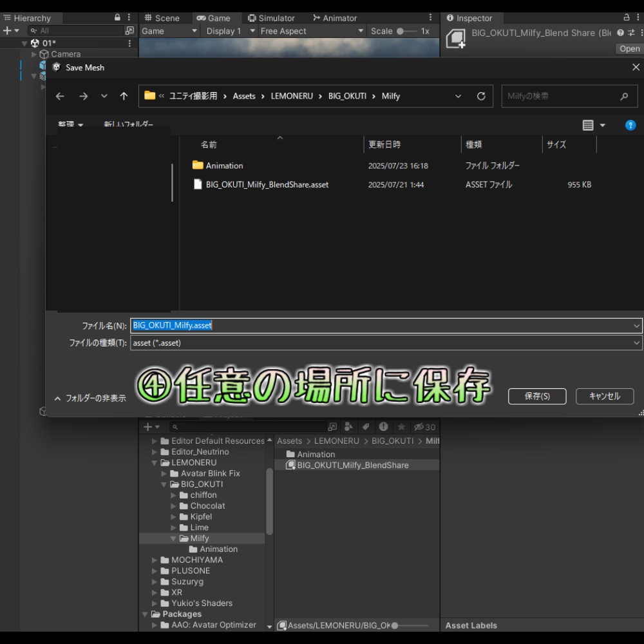Screen dimensions: 644x644
Task: Open recent locations chevron next to Forward
Action: click(x=104, y=96)
